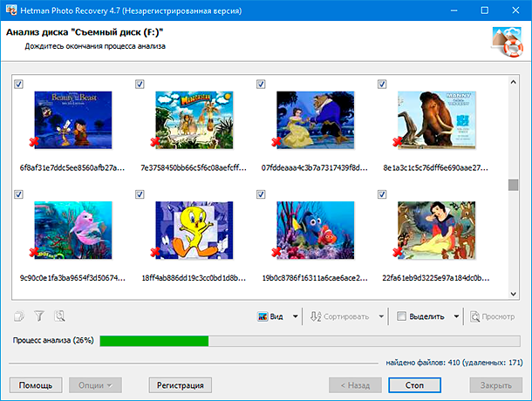Screen dimensions: 532x401
Task: Uncheck the 8e1a3c1c5c76dff6e690aae27 file checkbox
Action: 382,84
